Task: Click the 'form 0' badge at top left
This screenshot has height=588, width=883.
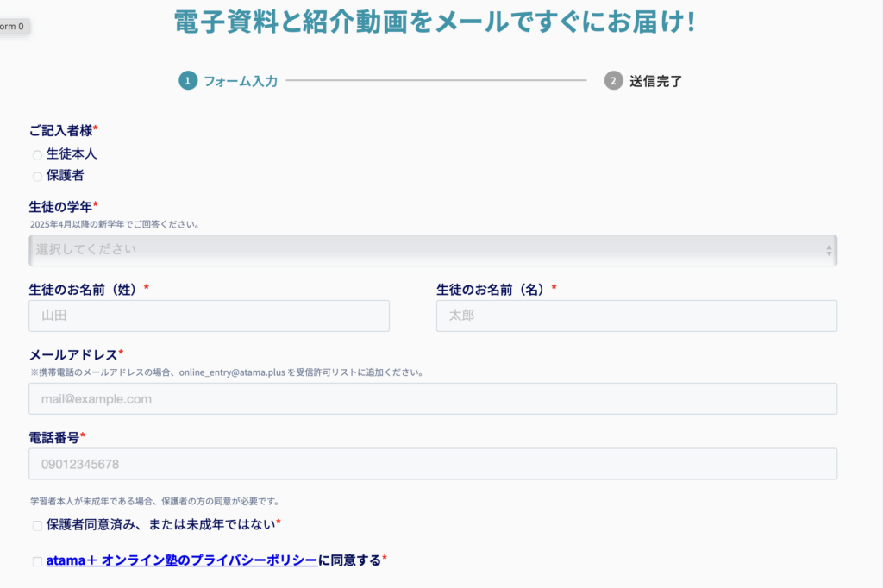Action: (12, 27)
